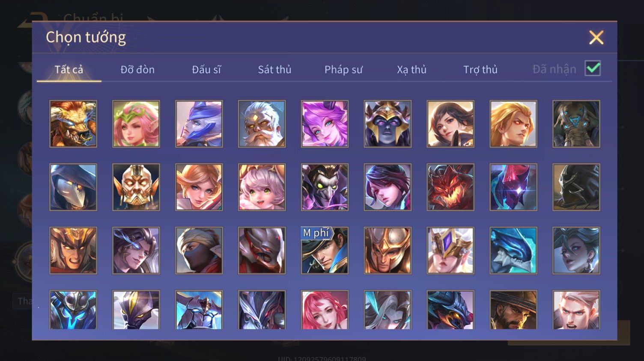This screenshot has width=644, height=361.
Task: Choose the pink-haired girl with green leaf crown
Action: 136,124
